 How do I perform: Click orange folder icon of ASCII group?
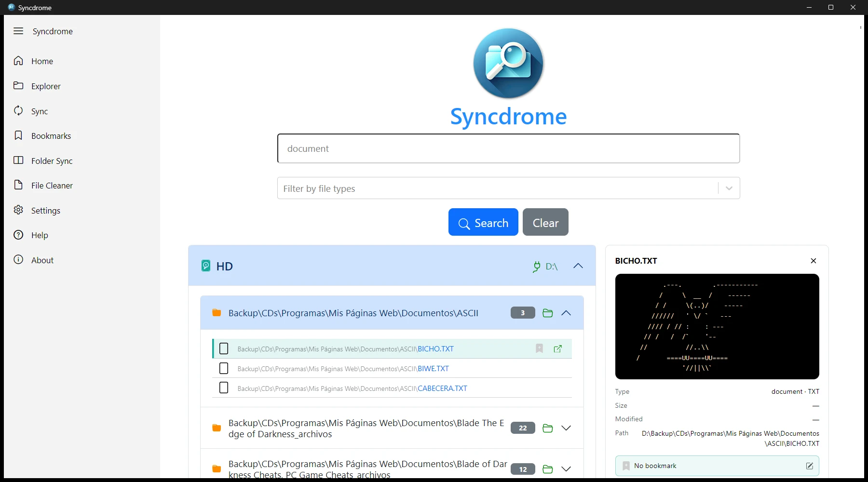pos(217,313)
